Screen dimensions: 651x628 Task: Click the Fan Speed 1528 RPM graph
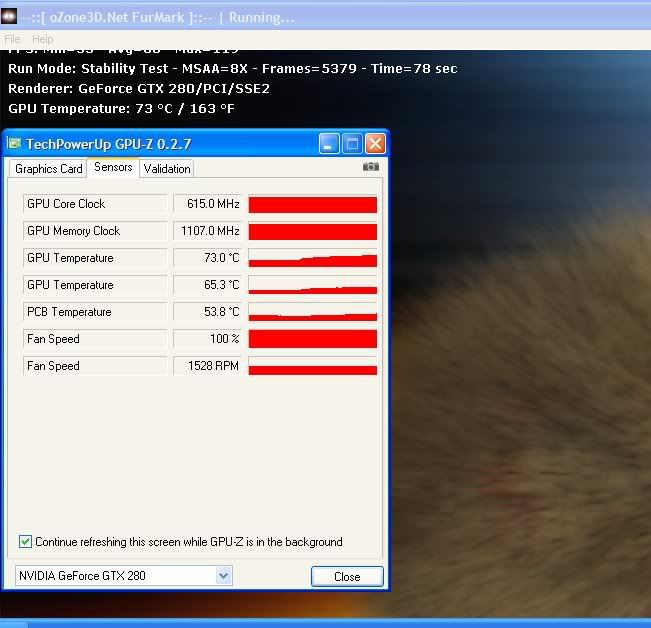point(313,366)
